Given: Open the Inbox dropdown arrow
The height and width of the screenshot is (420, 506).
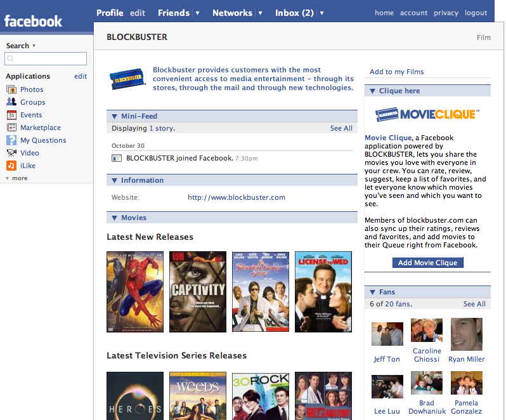Looking at the screenshot, I should [321, 13].
